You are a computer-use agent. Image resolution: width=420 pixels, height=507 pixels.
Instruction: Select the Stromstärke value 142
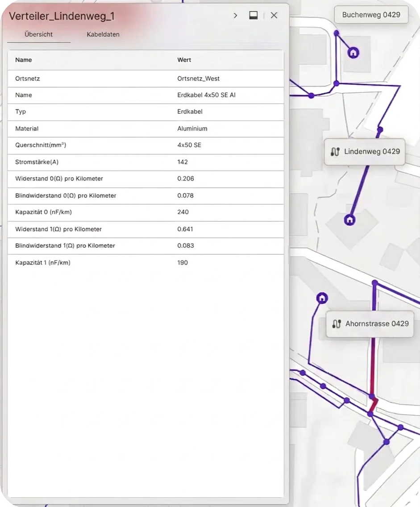coord(183,162)
